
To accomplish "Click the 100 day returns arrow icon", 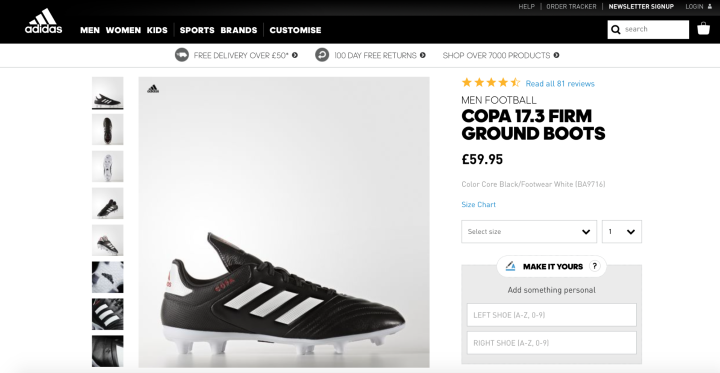I will (322, 55).
